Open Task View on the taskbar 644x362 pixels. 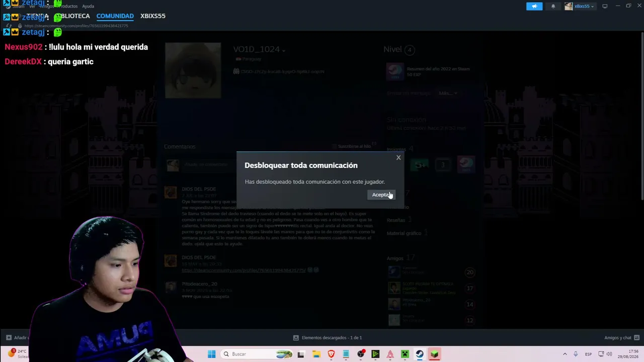coord(301,354)
